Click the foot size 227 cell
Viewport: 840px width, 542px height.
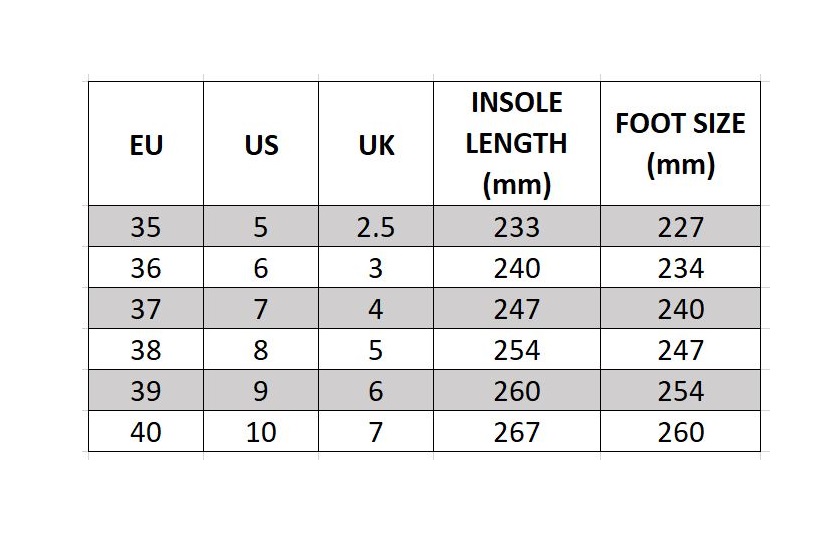680,226
